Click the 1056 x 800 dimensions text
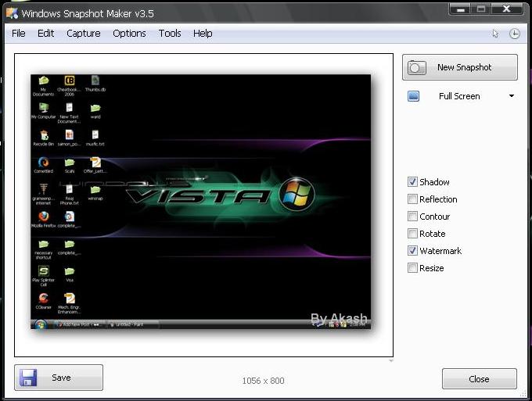This screenshot has height=401, width=532. click(x=264, y=381)
